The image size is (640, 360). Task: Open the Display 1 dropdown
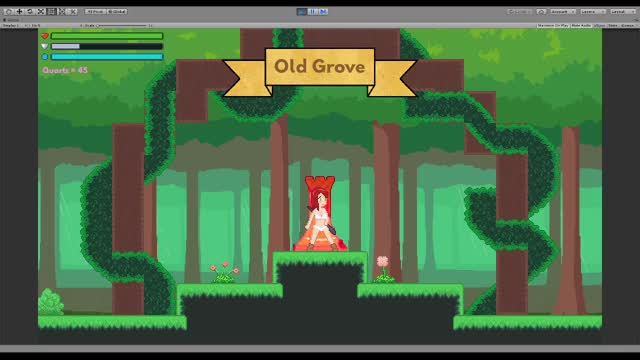(x=11, y=25)
